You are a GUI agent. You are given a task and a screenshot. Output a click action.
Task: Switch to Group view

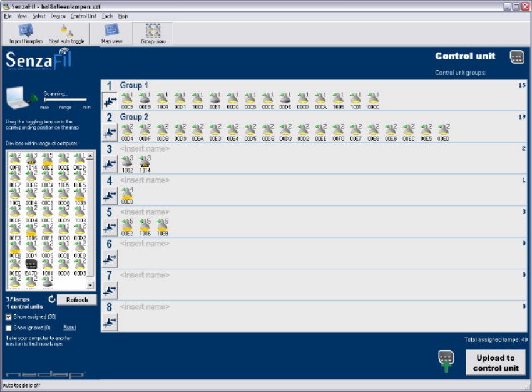point(153,34)
